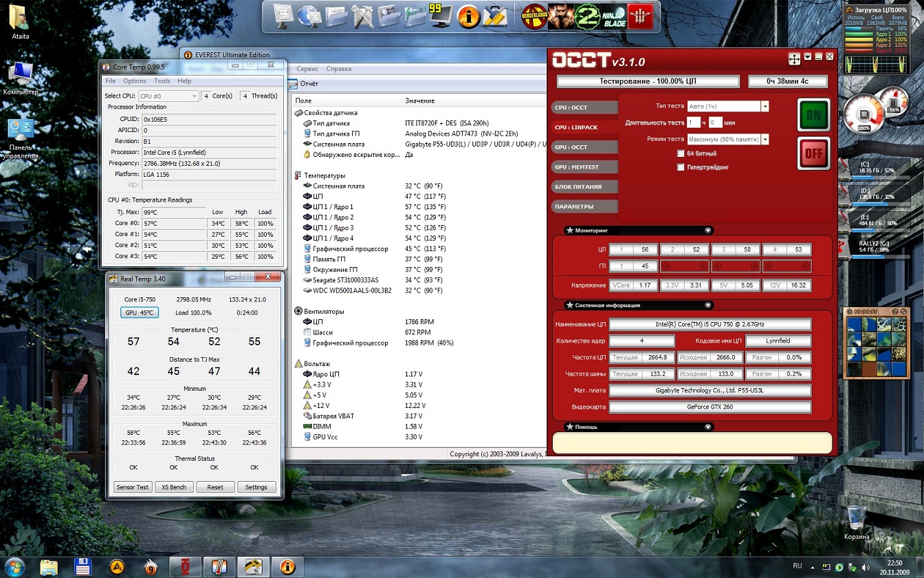This screenshot has width=924, height=578.
Task: Open the Windows Start button
Action: coord(14,567)
